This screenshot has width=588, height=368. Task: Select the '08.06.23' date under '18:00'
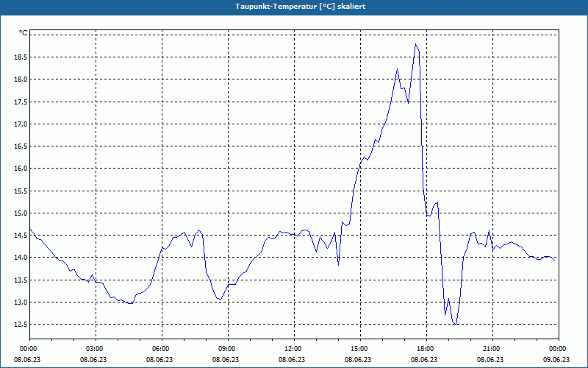424,359
